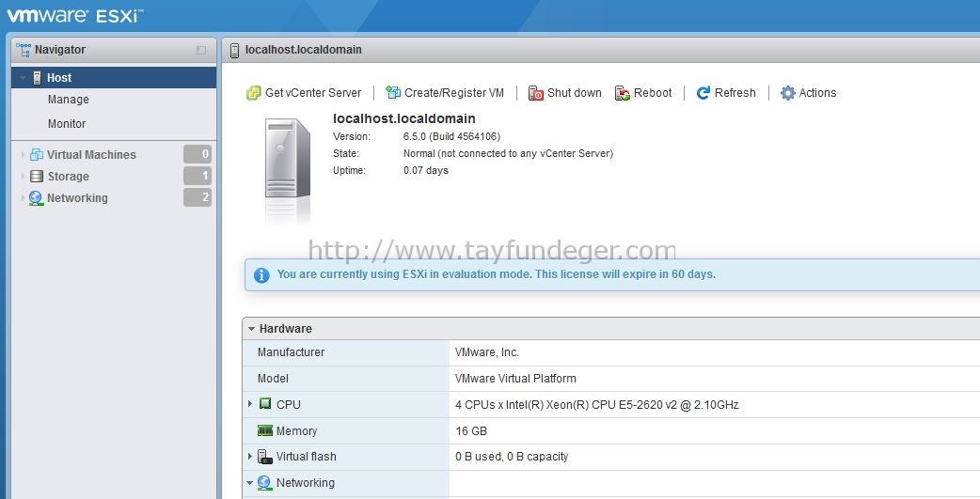Click the Manufacturer label cell
This screenshot has height=499, width=980.
click(345, 352)
